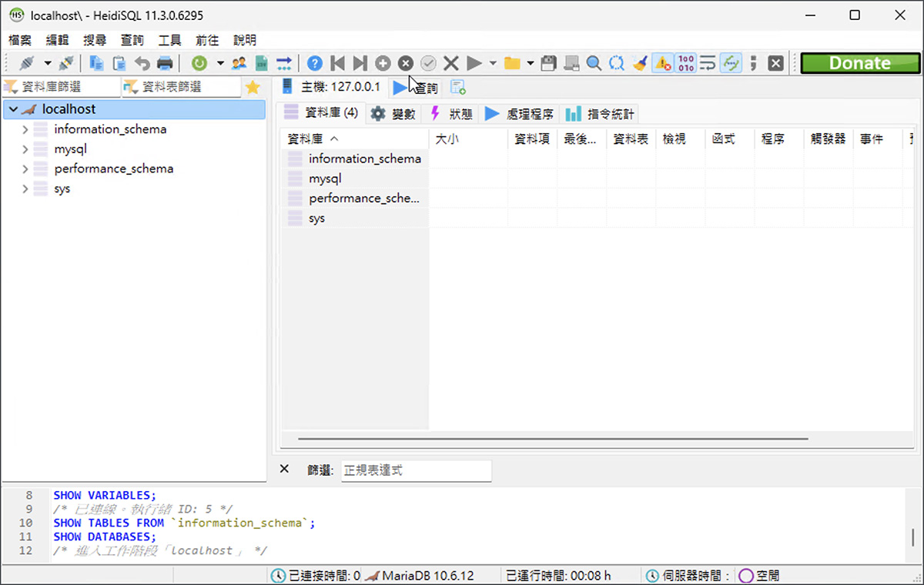
Task: Toggle the wrap long lines icon
Action: 708,63
